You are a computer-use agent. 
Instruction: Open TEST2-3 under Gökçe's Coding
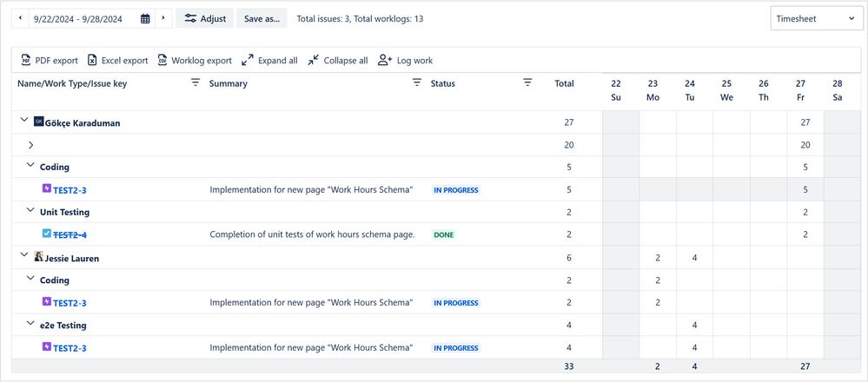coord(70,190)
